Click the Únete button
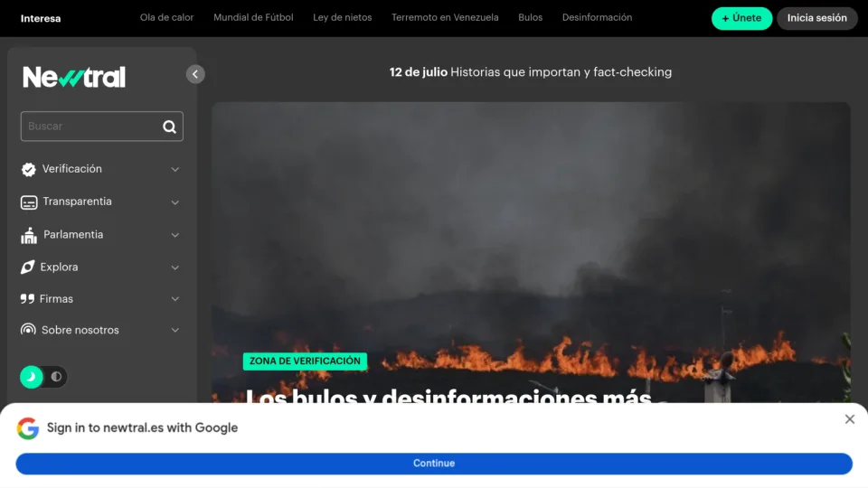 pyautogui.click(x=741, y=18)
